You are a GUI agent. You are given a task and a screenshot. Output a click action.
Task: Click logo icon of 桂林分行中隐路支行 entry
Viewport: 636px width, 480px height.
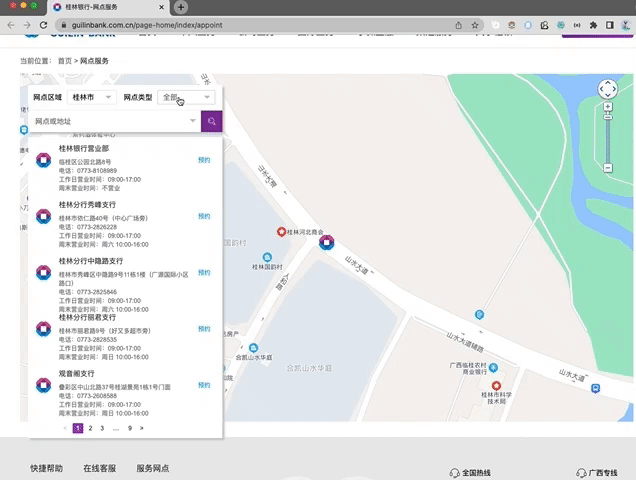click(43, 272)
